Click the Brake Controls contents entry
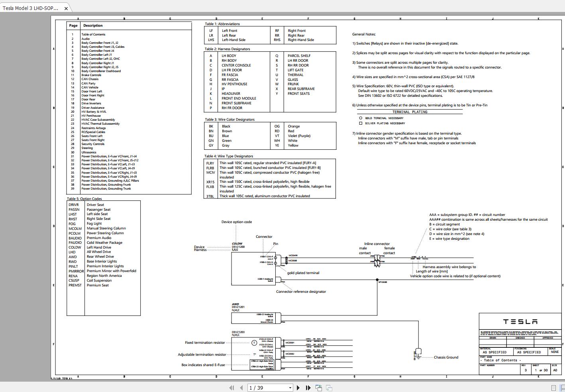The width and height of the screenshot is (565, 392). click(x=91, y=75)
